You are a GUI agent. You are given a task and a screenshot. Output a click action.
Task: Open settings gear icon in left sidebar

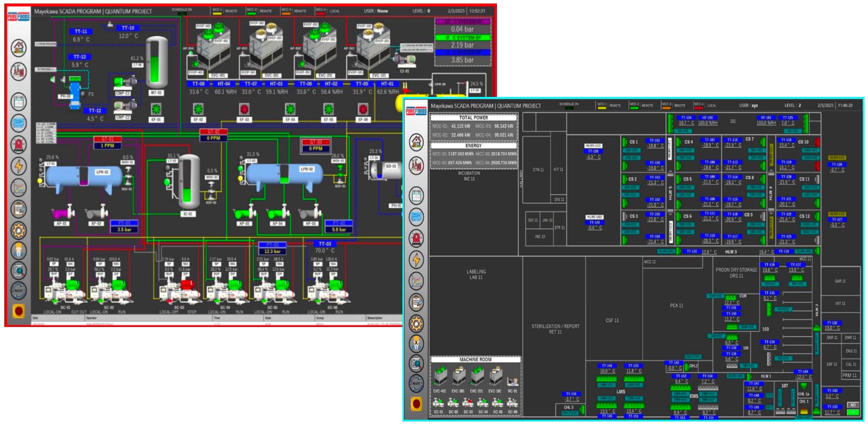19,231
